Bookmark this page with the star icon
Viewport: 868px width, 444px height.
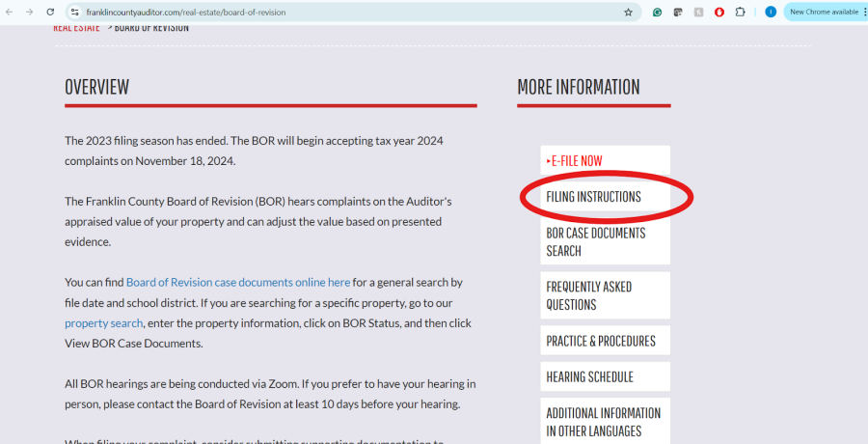628,13
